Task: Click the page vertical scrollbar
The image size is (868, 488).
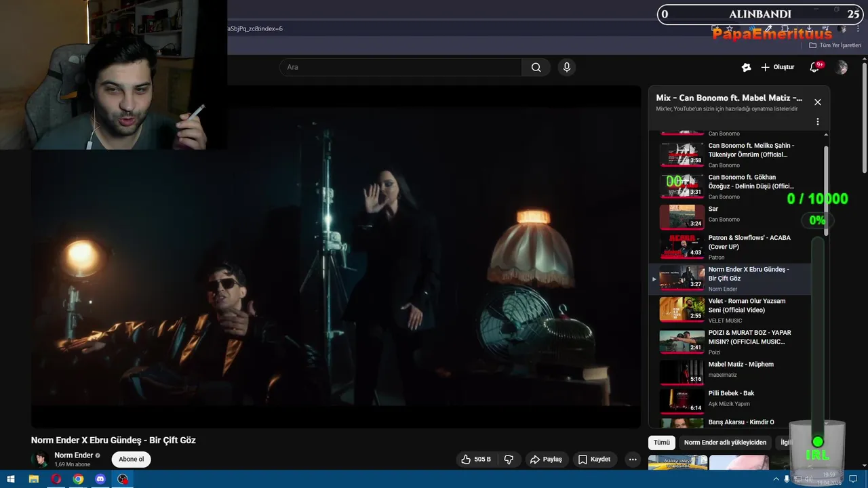Action: click(x=864, y=119)
